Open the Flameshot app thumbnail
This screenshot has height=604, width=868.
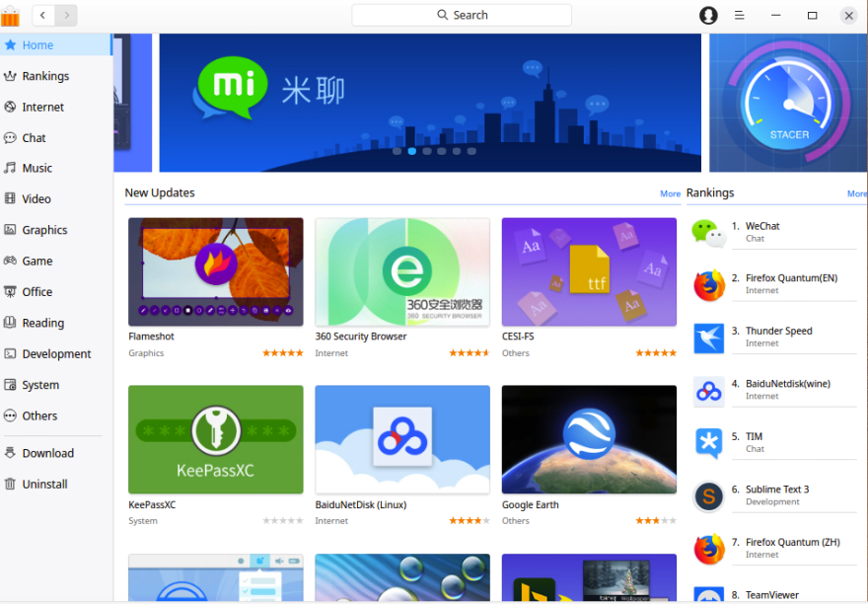click(x=216, y=271)
